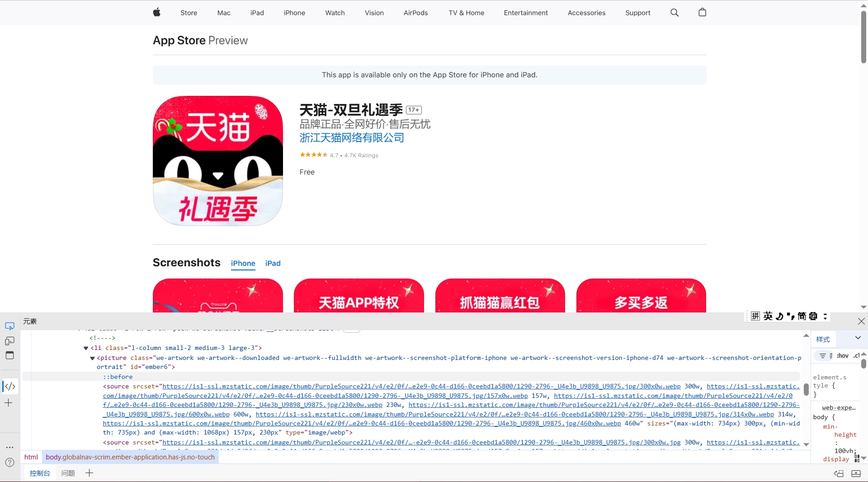The image size is (868, 482).
Task: Open the 抓猫猫赢红包 screenshot thumbnail
Action: 500,295
